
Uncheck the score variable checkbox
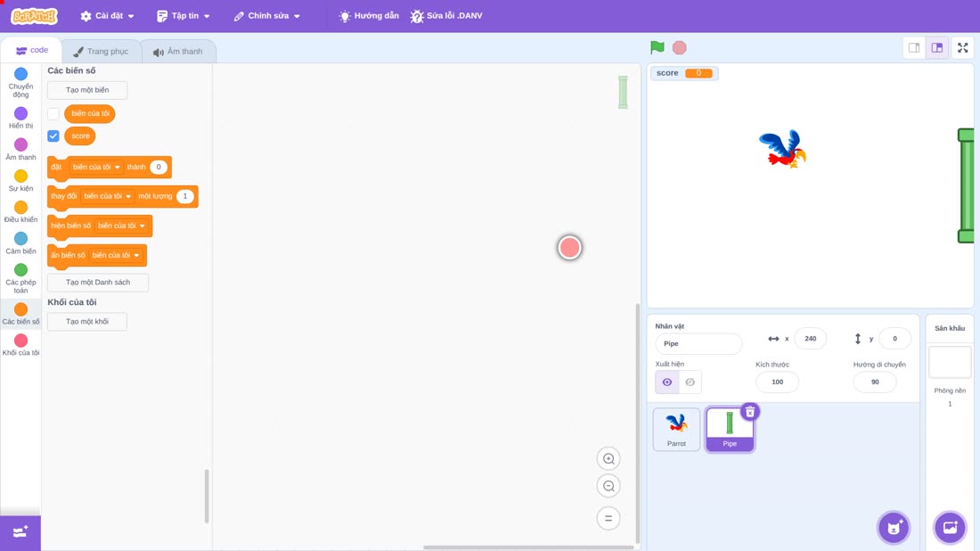point(53,136)
